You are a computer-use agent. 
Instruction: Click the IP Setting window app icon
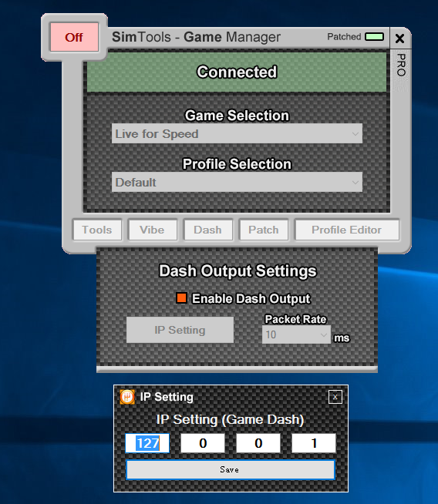[x=127, y=397]
